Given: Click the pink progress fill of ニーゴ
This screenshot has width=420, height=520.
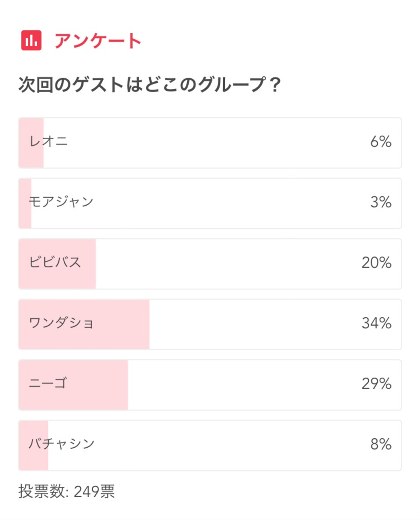Looking at the screenshot, I should pyautogui.click(x=73, y=385).
